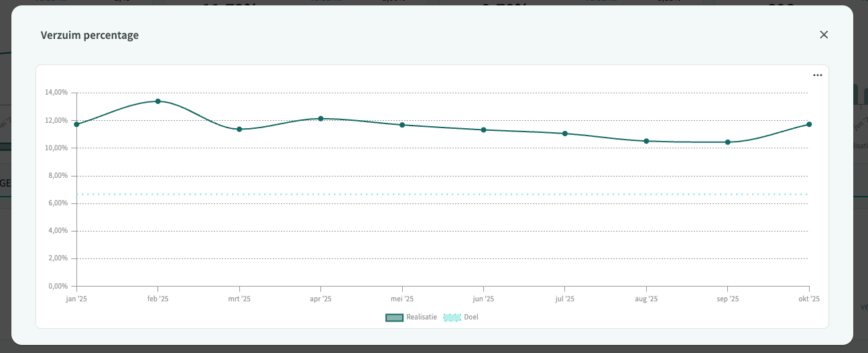Select the feb '25 peak data point
The image size is (868, 353).
(x=158, y=101)
